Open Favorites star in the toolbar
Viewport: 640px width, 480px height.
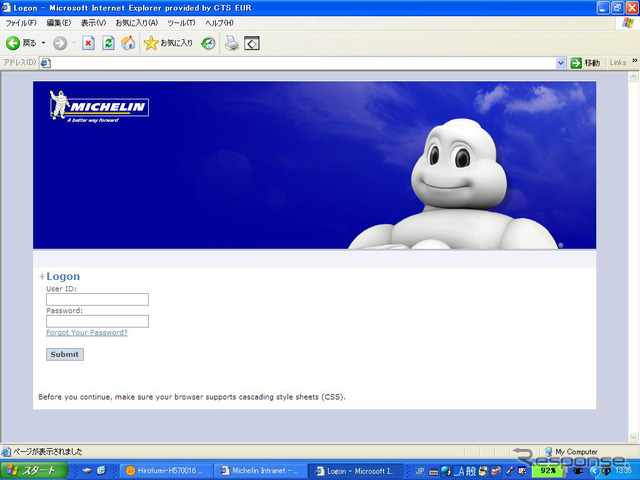pyautogui.click(x=151, y=43)
